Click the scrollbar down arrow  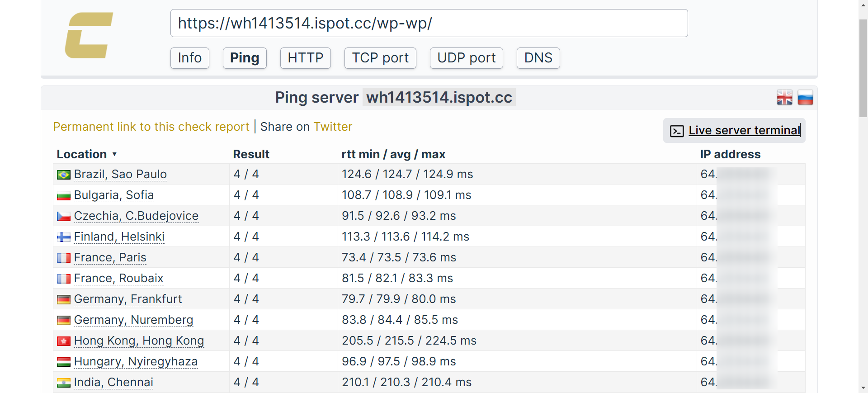[x=863, y=388]
